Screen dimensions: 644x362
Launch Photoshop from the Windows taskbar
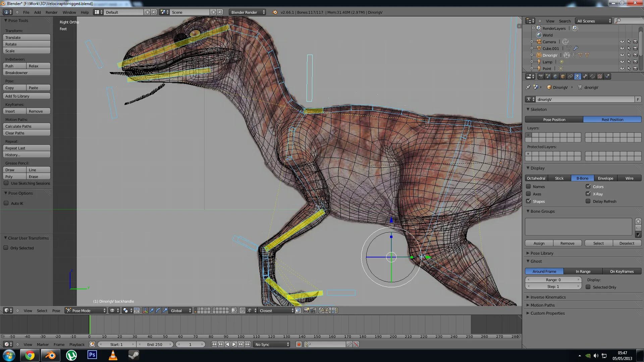point(92,355)
